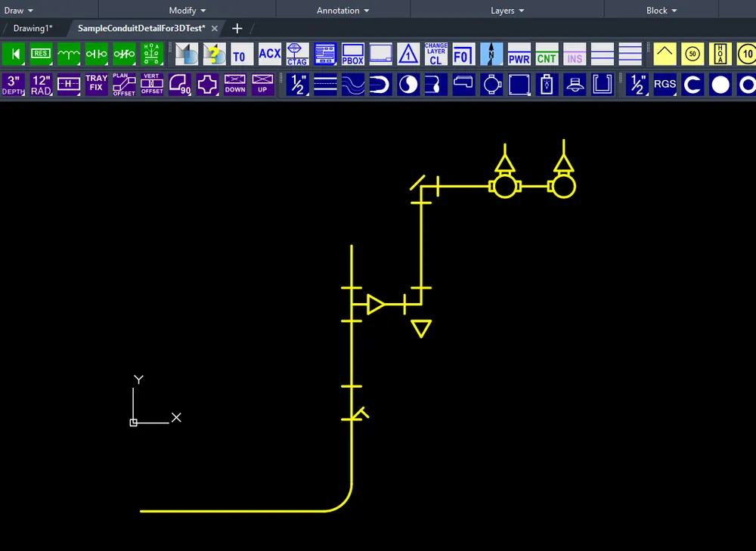
Task: Choose the solid white circle conduit icon
Action: tap(720, 85)
